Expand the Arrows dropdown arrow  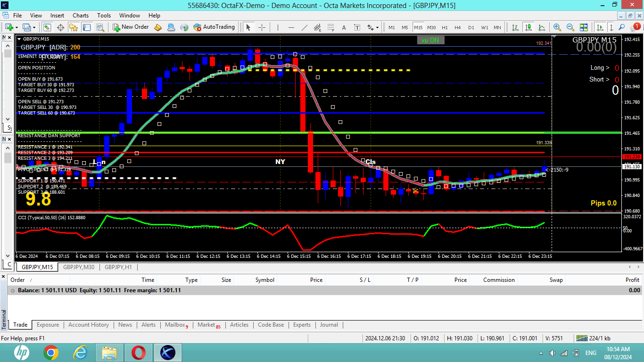click(377, 27)
